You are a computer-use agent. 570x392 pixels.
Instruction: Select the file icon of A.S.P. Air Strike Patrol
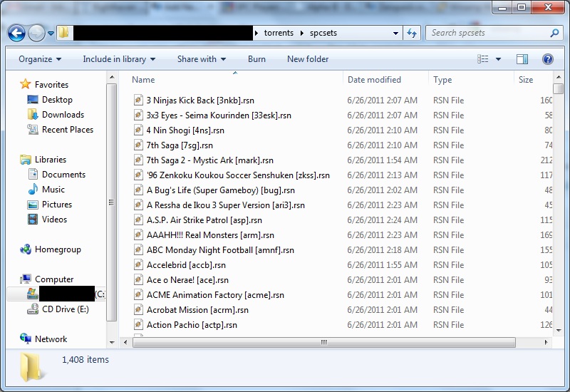(x=138, y=220)
